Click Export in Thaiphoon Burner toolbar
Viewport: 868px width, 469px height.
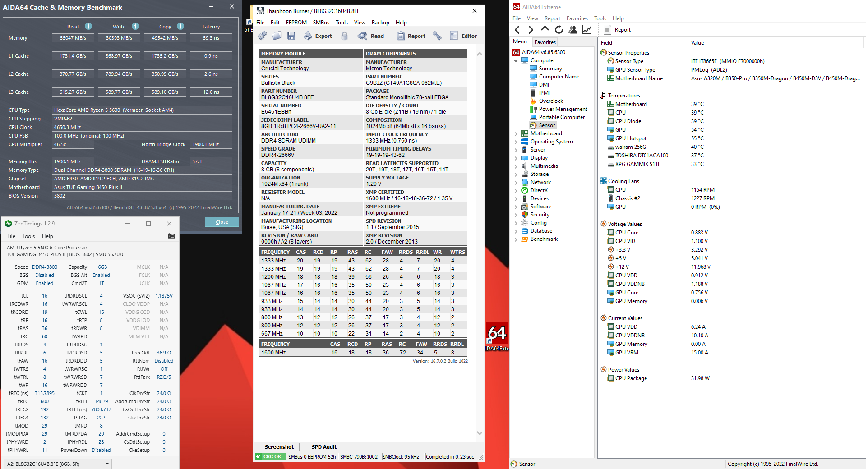(318, 36)
